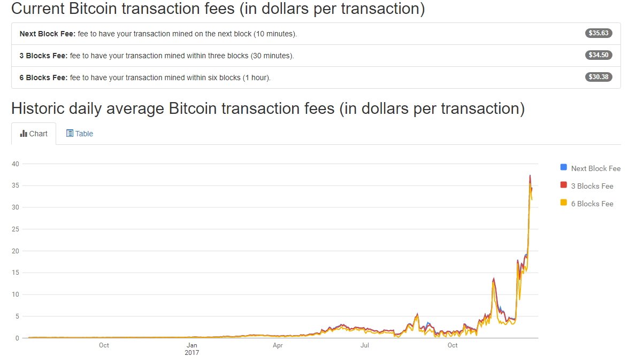Click the $30.38 fee badge
636x364 pixels.
pyautogui.click(x=599, y=77)
